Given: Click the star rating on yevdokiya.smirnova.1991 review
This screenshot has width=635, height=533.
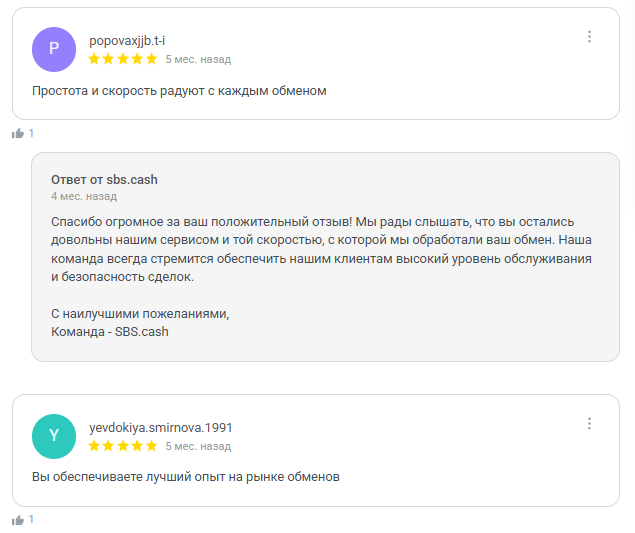Looking at the screenshot, I should tap(123, 445).
